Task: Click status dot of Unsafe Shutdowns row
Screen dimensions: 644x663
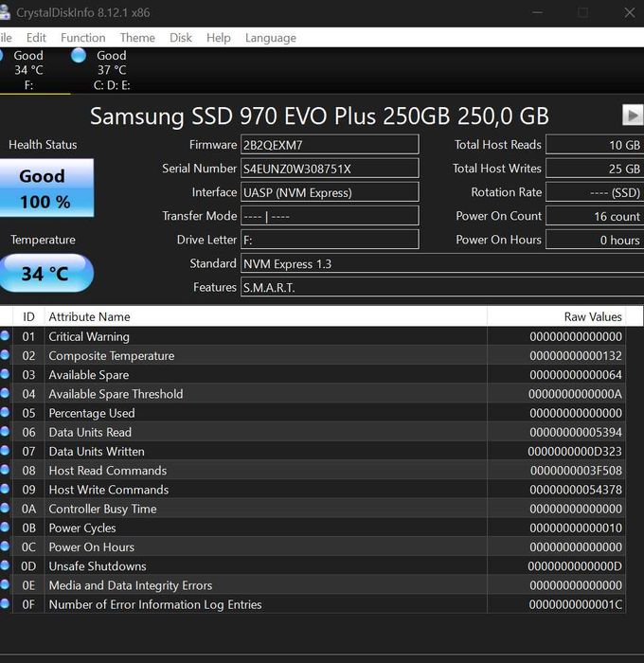Action: click(5, 565)
